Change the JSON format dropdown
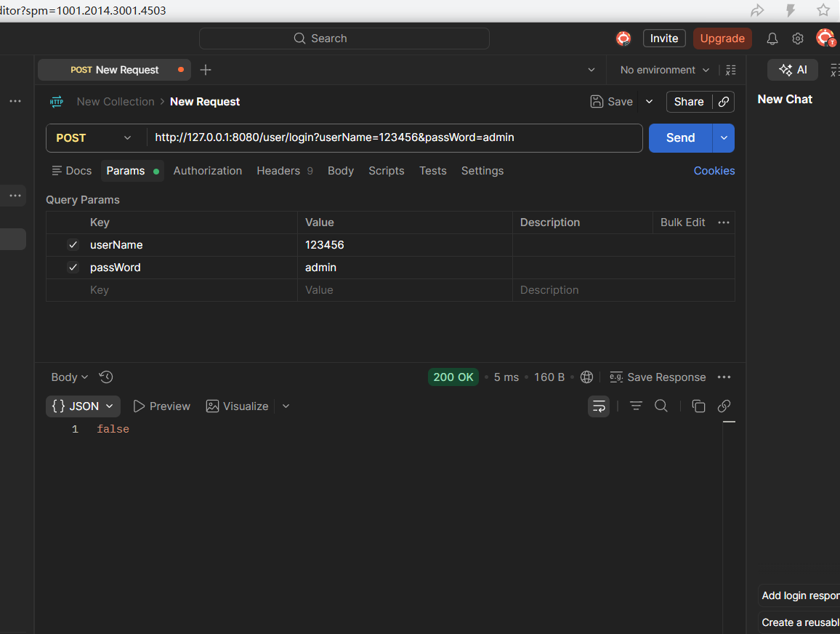The height and width of the screenshot is (634, 840). click(83, 406)
